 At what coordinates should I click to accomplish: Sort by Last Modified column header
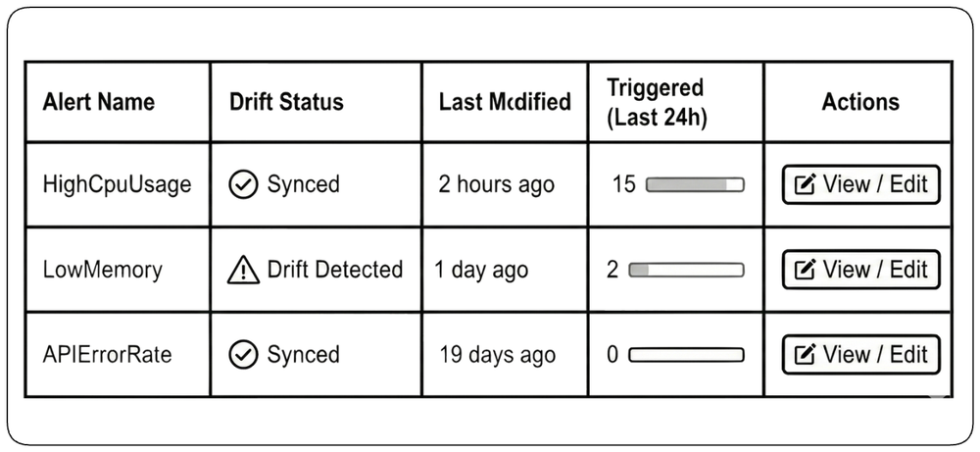(x=505, y=102)
